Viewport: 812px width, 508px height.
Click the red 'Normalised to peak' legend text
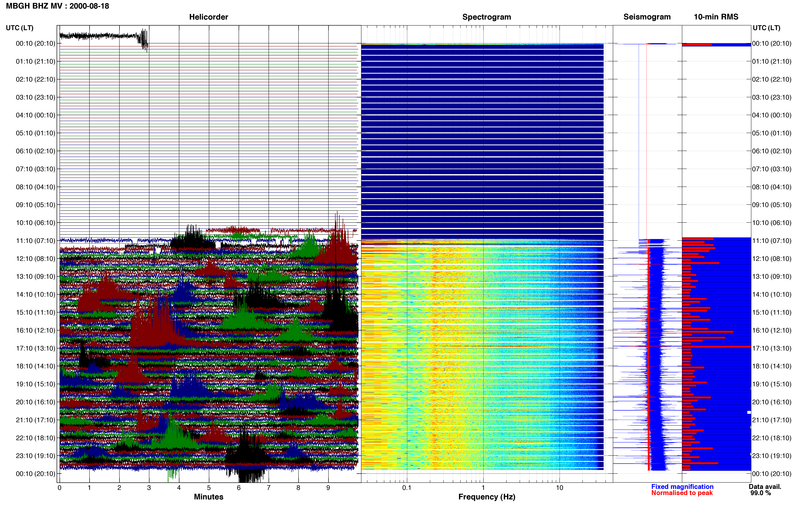click(x=682, y=493)
